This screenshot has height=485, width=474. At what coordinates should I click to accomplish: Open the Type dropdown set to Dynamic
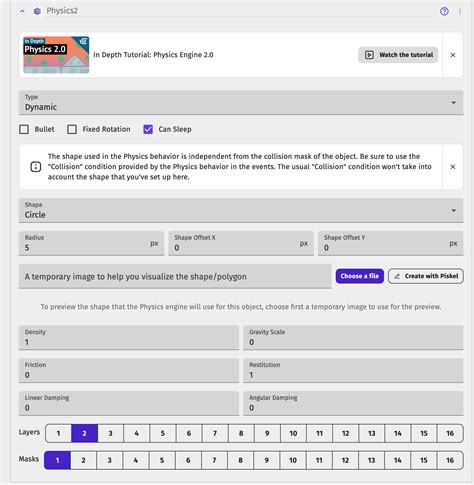(x=241, y=103)
